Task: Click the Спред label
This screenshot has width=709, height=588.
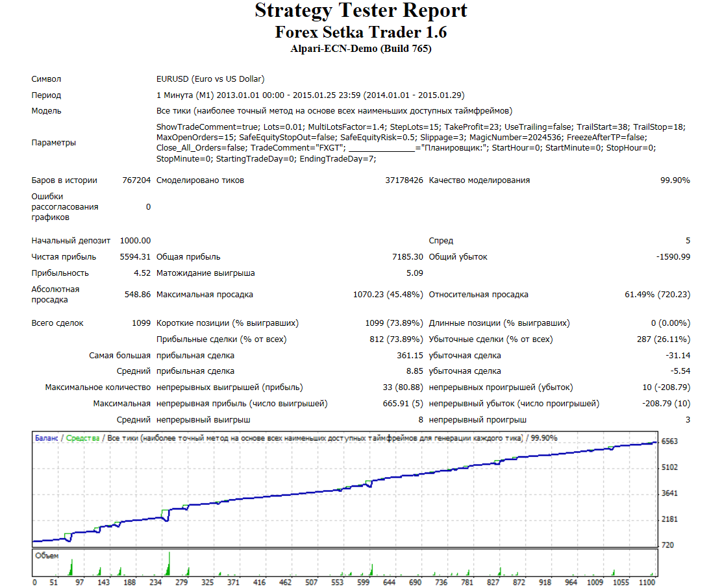Action: (441, 241)
